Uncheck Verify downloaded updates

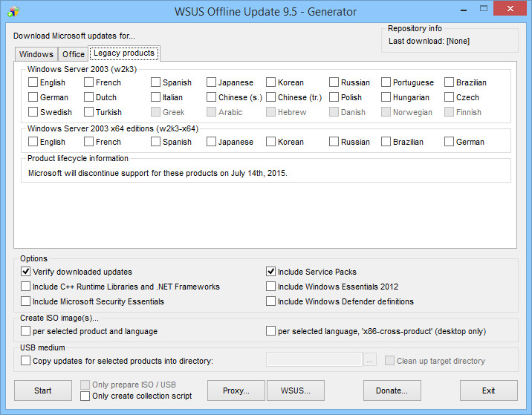pyautogui.click(x=25, y=272)
